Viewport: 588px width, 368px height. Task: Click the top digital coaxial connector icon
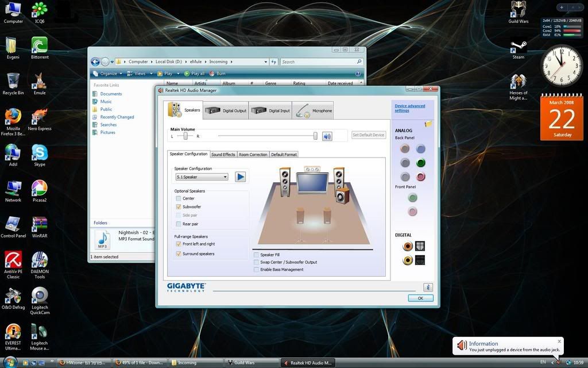pos(408,246)
